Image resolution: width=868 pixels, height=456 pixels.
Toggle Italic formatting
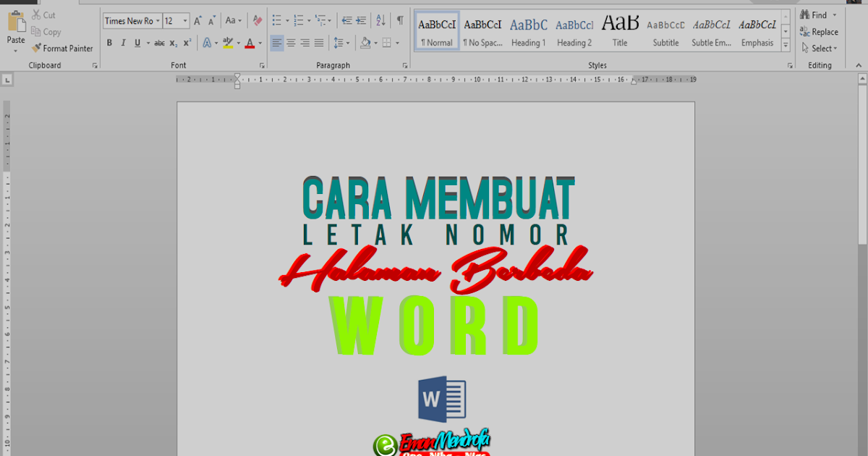124,43
